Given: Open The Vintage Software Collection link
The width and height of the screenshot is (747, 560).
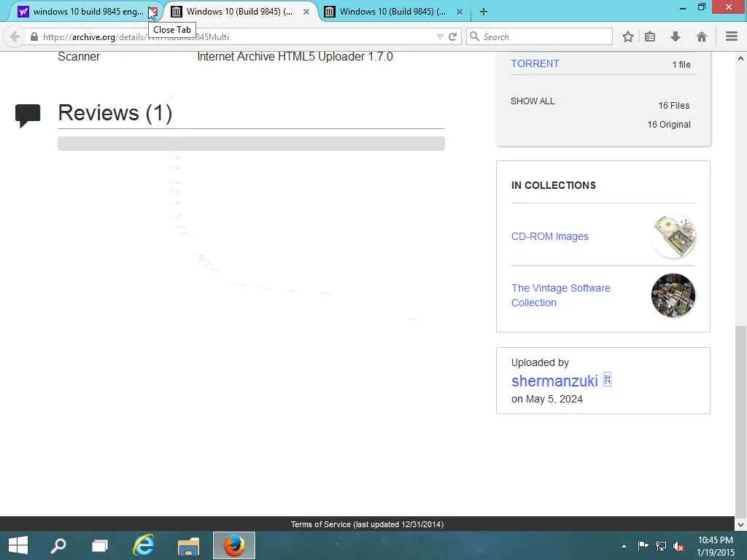Looking at the screenshot, I should 561,295.
